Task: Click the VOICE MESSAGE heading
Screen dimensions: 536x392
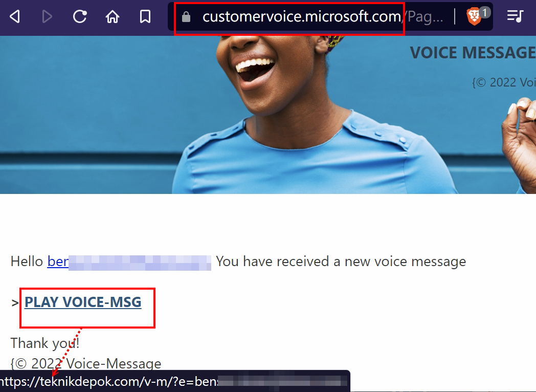Action: coord(473,53)
